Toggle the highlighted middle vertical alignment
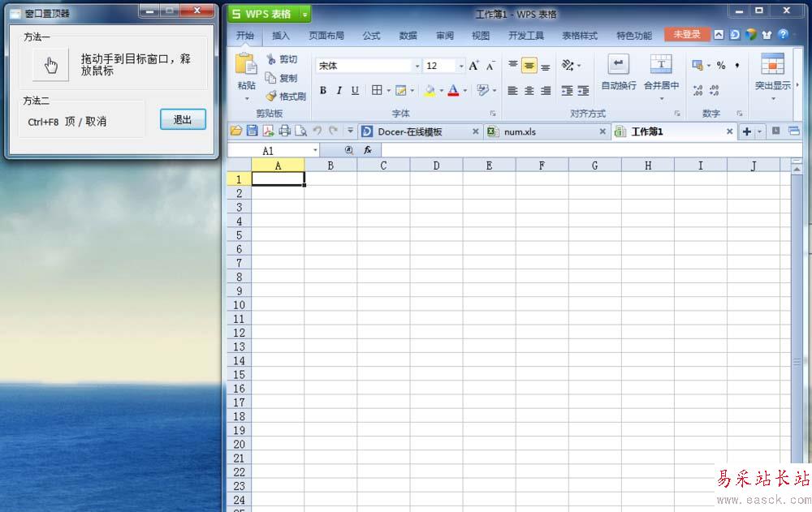 tap(529, 65)
